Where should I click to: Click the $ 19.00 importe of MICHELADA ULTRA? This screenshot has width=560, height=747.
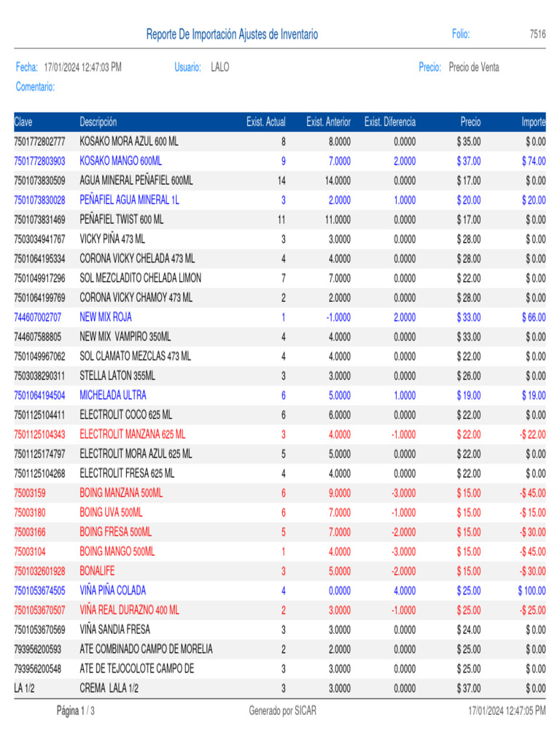coord(534,395)
